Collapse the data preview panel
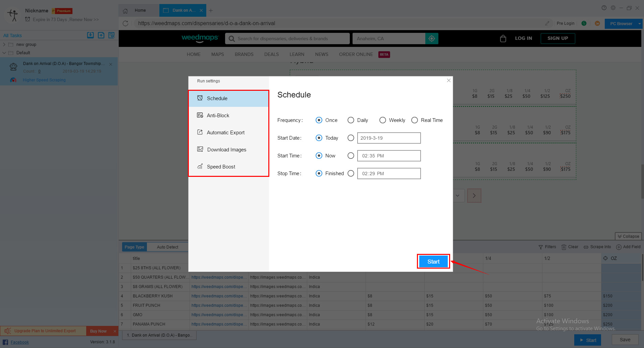 pyautogui.click(x=628, y=236)
